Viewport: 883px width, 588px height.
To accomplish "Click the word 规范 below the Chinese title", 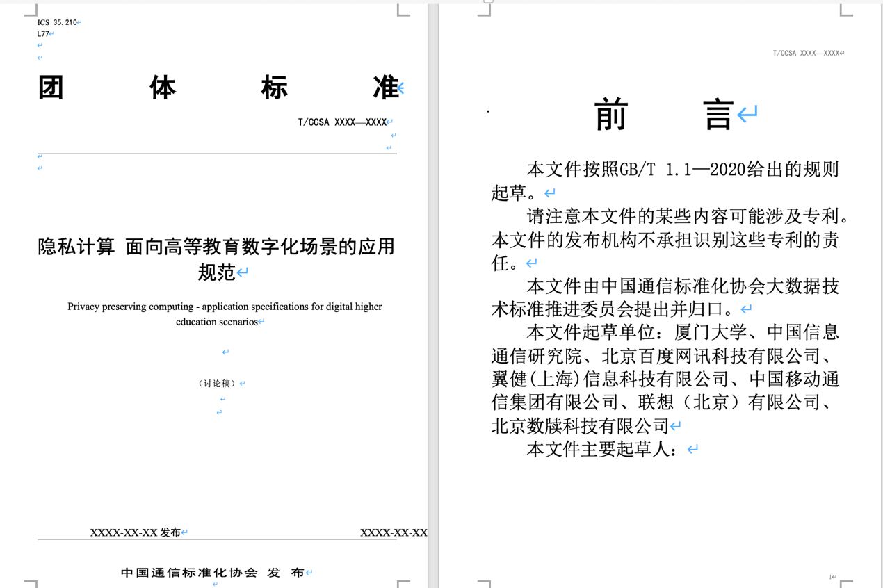I will [x=216, y=272].
